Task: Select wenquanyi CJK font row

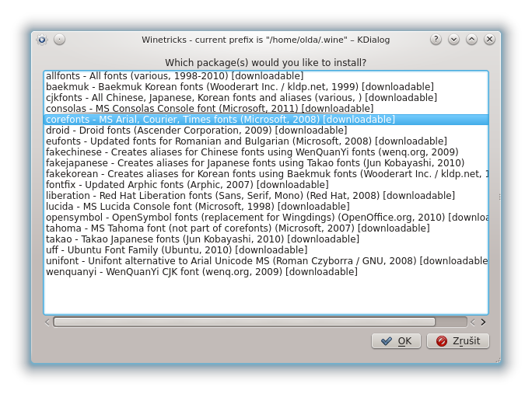Action: pos(266,271)
